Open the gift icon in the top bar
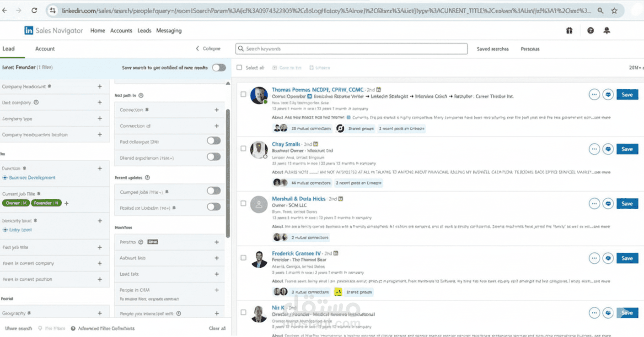Screen dimensions: 644x337 coord(569,31)
